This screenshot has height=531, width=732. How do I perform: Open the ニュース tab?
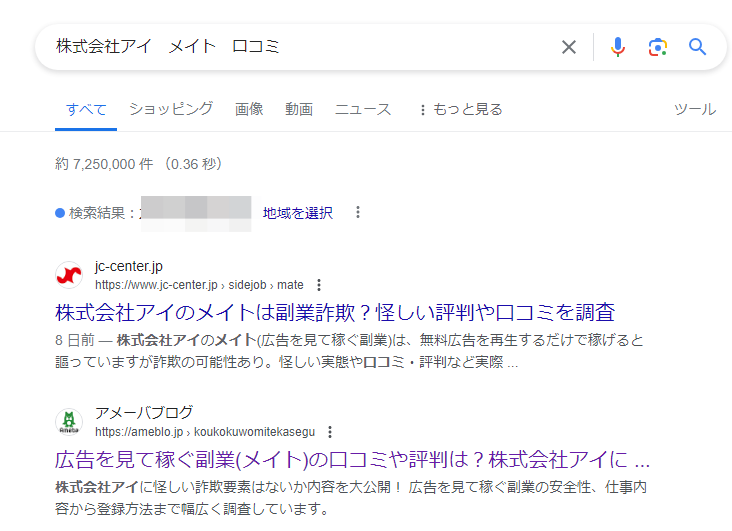coord(363,109)
